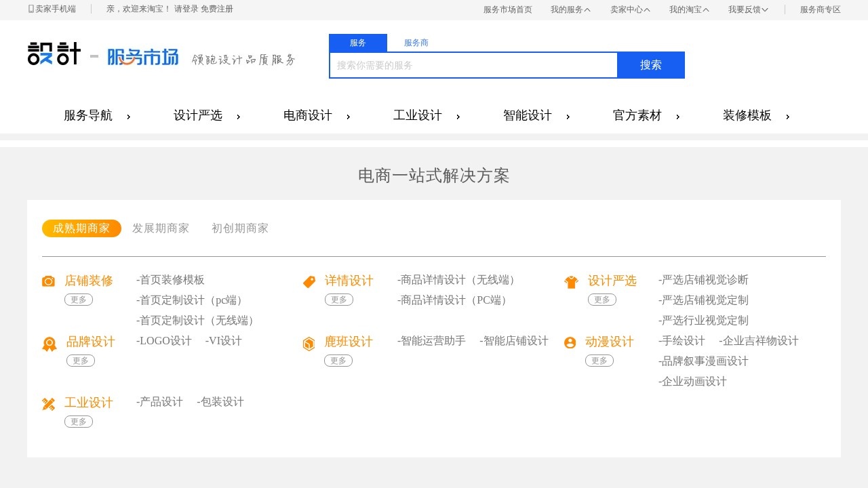
Task: Open the 我要反馈 dropdown
Action: (748, 9)
